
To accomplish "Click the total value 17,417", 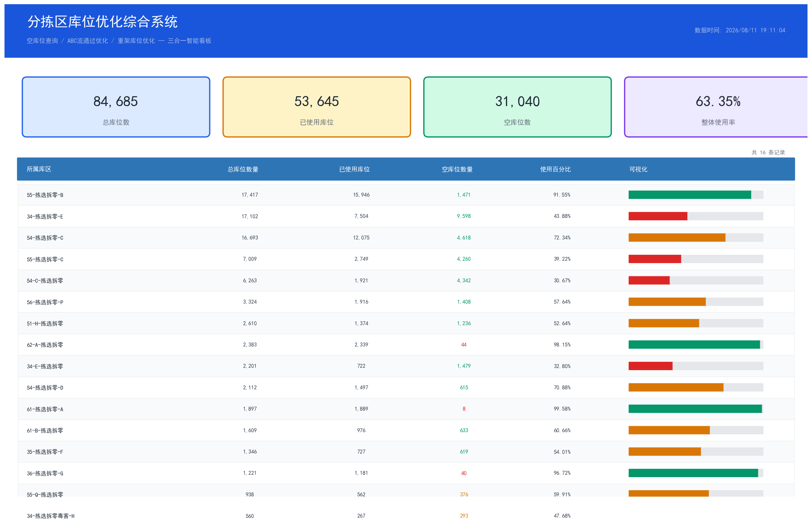I will 250,195.
